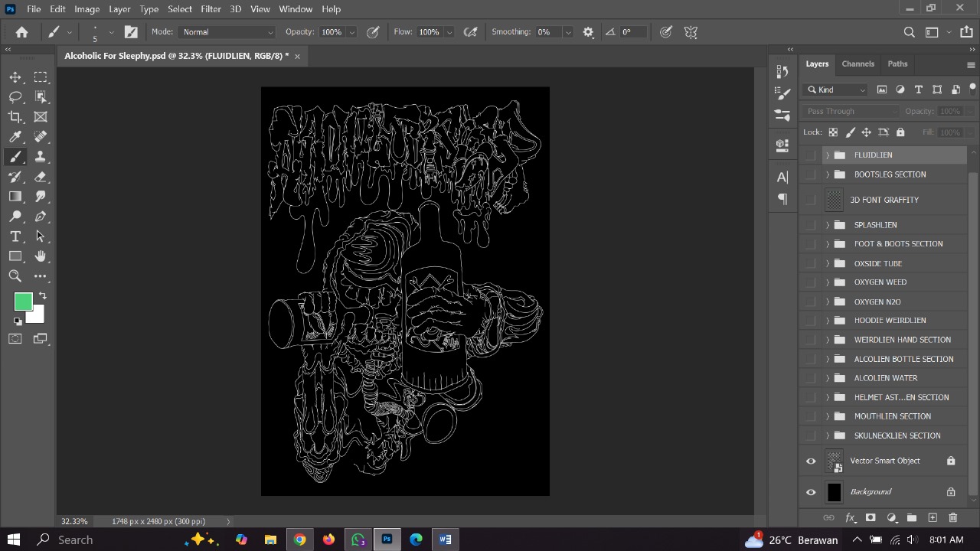Click the Delete layer trash button

point(952,518)
